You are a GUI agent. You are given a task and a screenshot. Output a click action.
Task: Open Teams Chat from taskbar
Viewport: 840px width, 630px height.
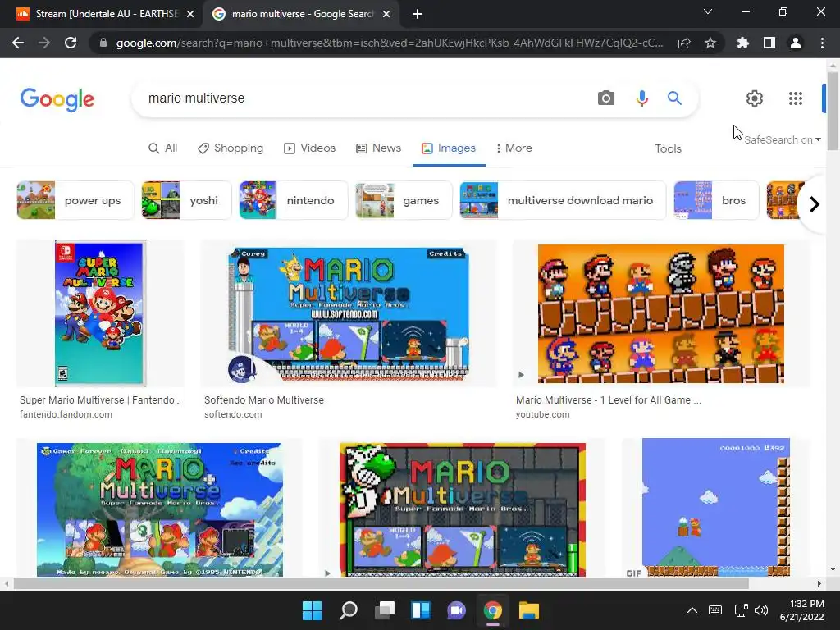(456, 610)
